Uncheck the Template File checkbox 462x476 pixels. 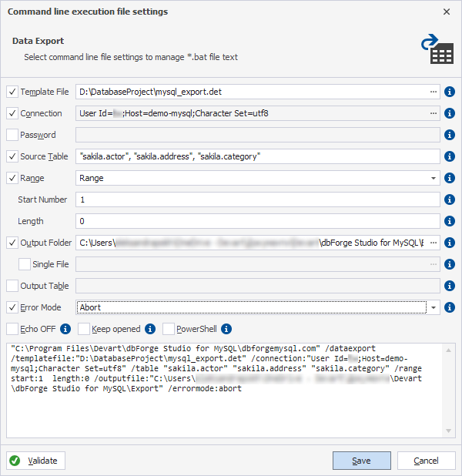coord(12,92)
